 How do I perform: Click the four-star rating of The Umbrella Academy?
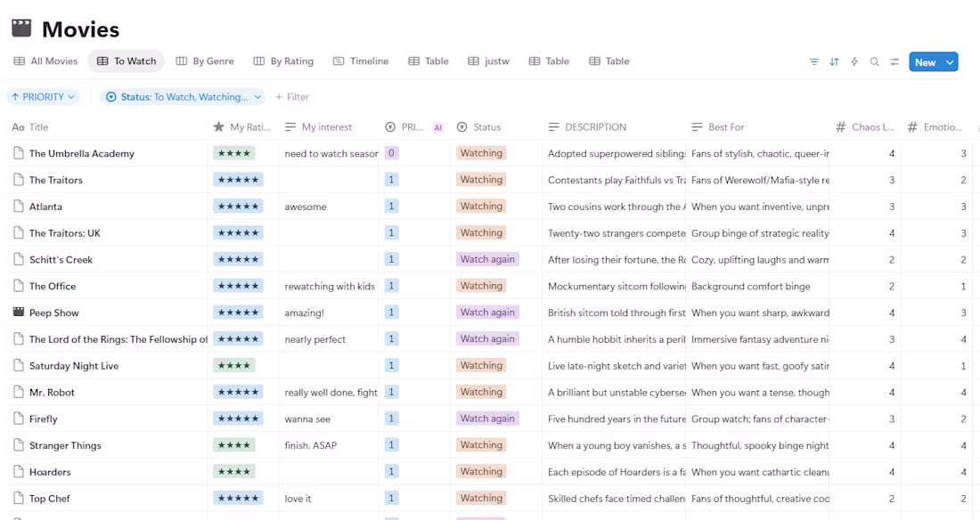233,153
